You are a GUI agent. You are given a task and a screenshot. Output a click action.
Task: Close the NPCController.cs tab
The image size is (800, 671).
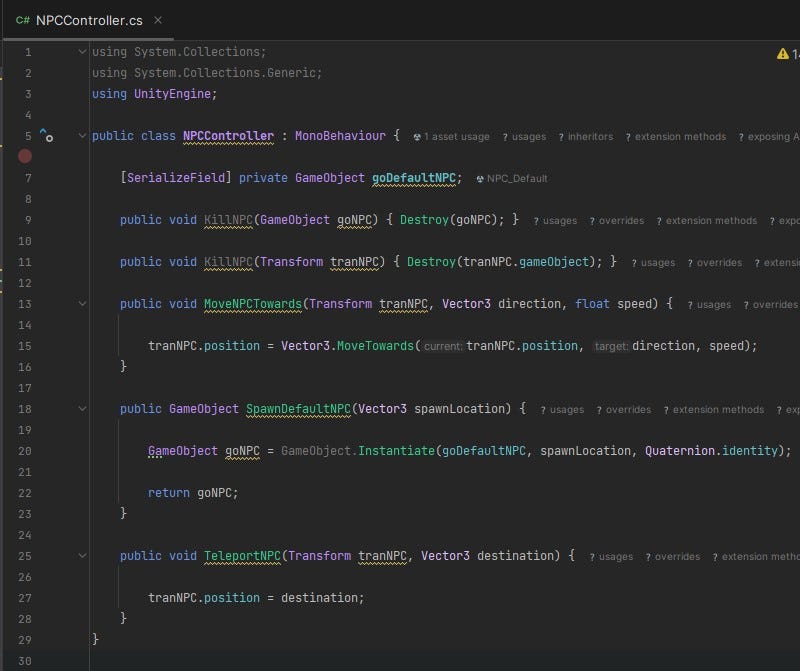click(158, 20)
